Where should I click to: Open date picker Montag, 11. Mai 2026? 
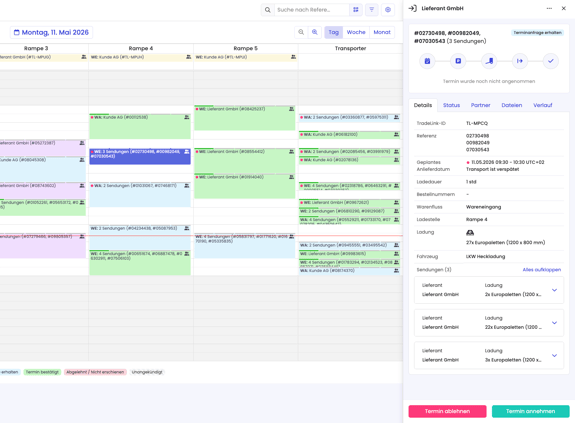pos(51,32)
